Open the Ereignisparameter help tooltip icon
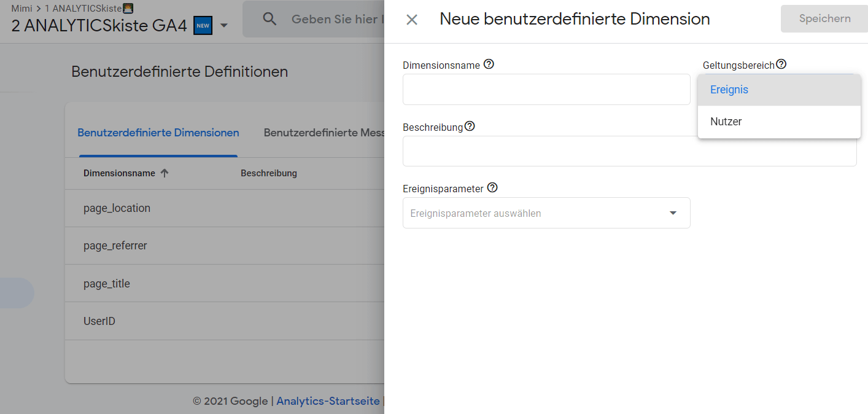 click(492, 187)
